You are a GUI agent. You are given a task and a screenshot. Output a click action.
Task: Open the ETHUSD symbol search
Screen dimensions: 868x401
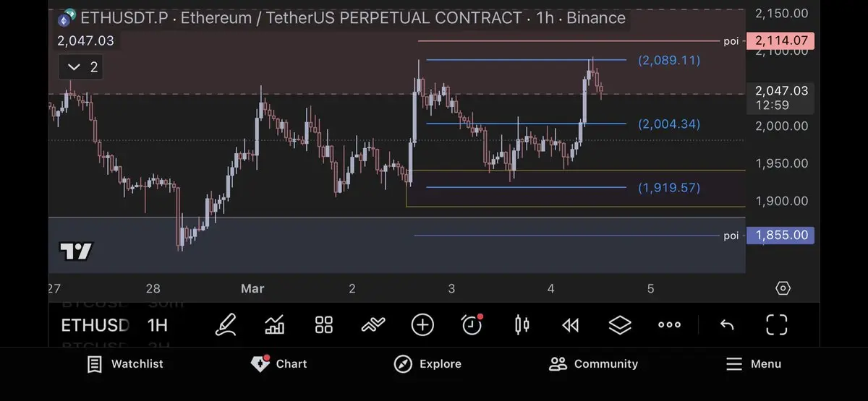(x=95, y=325)
